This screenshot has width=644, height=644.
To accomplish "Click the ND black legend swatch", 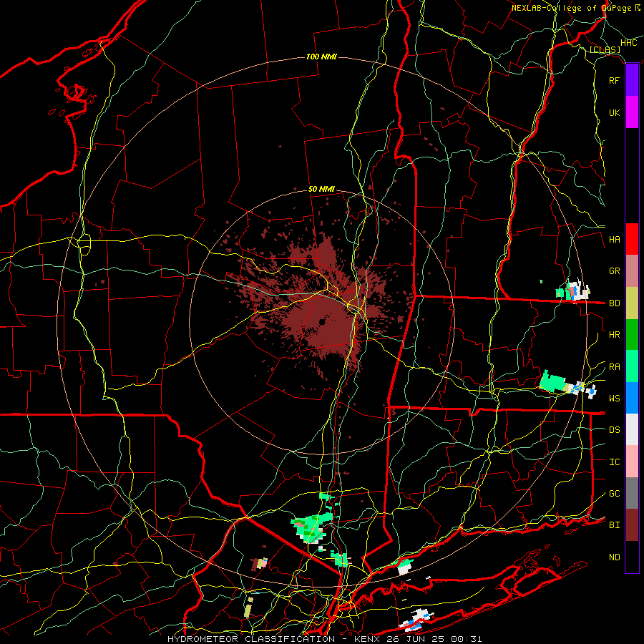I will click(632, 557).
